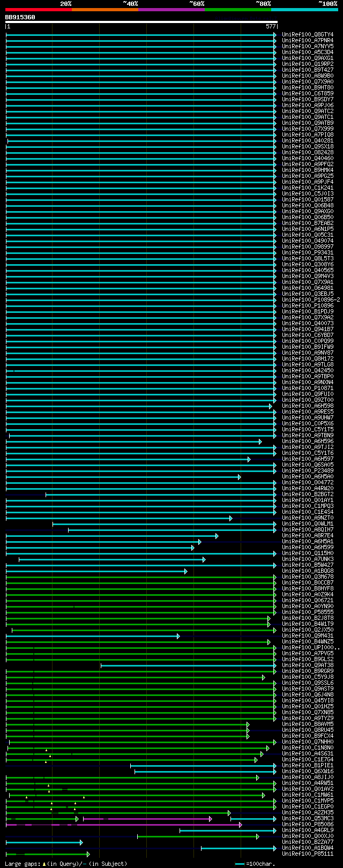Select the UniRef100_Q9AT38 label

(x=308, y=665)
